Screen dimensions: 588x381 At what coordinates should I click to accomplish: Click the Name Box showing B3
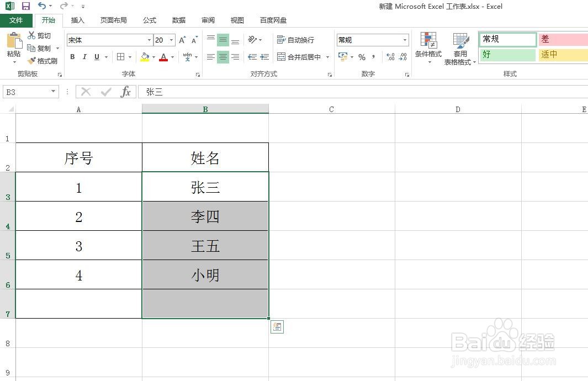27,92
